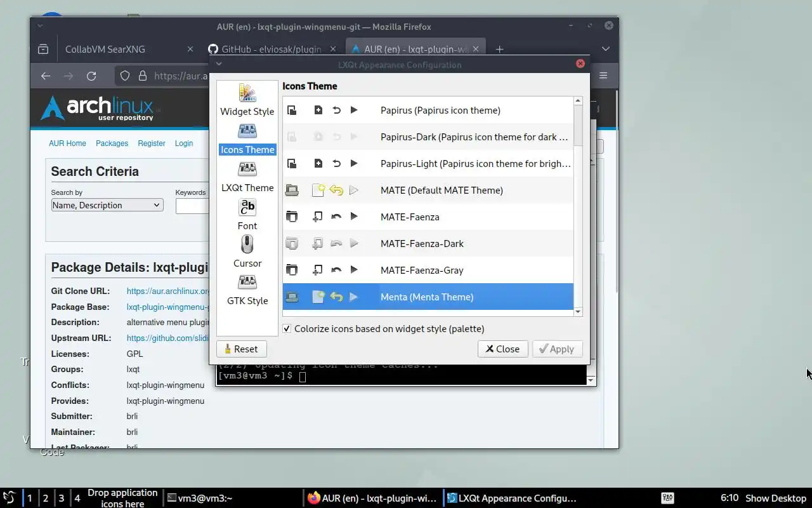
Task: Open the AUR Register link
Action: (x=152, y=143)
